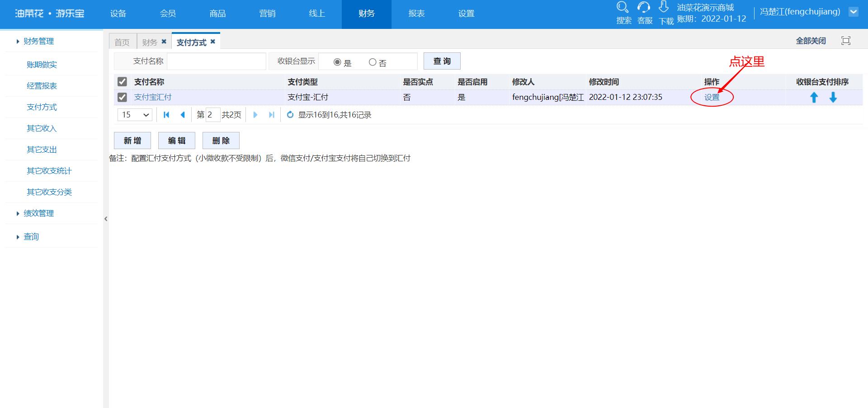Click user name 冯楚江(fengchujiang)
The width and height of the screenshot is (868, 408).
click(800, 12)
